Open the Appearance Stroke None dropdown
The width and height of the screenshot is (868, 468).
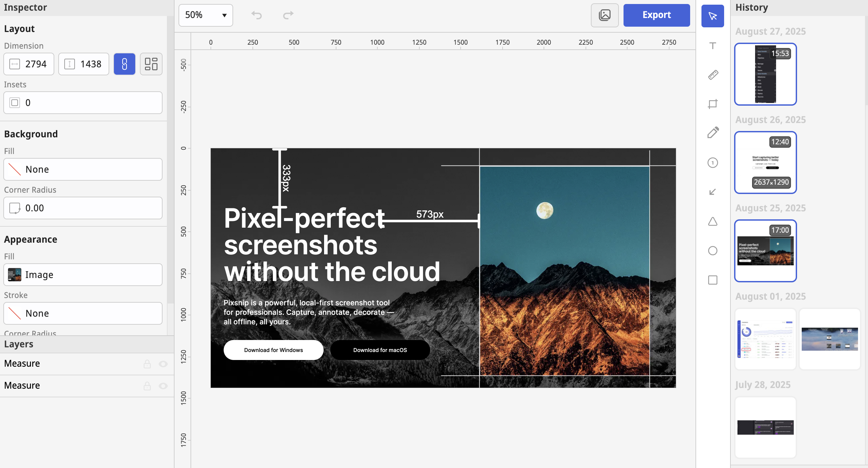pos(83,313)
